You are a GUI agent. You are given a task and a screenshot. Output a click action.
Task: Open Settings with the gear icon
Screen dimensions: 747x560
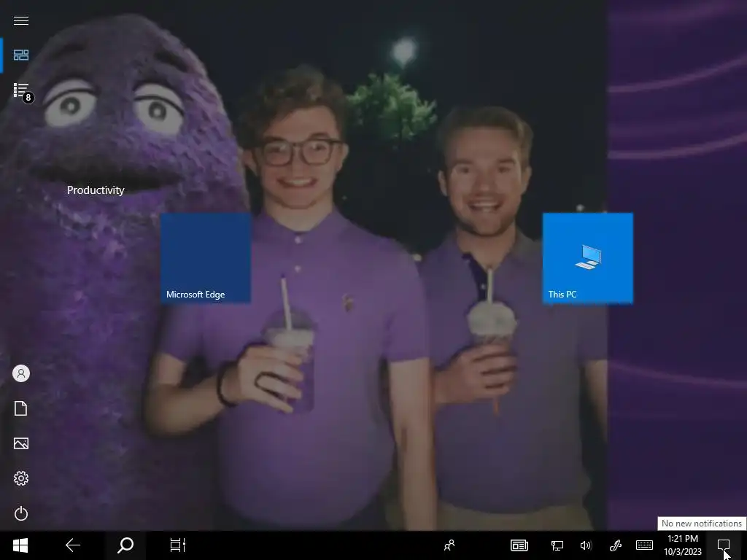pos(21,478)
